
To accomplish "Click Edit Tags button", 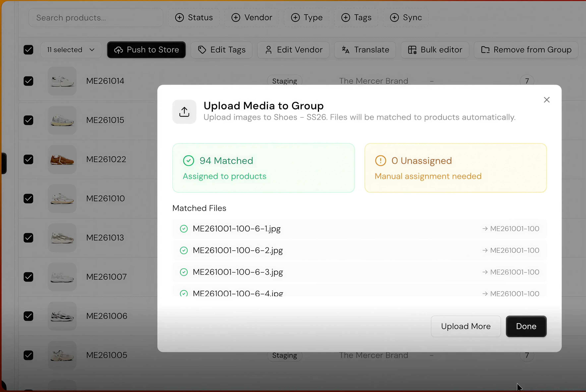I will click(x=221, y=50).
